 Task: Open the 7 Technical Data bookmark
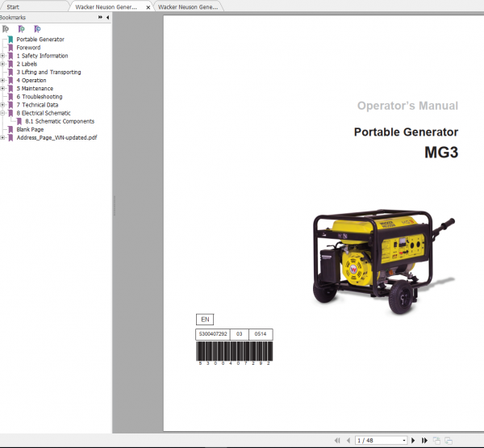(x=37, y=105)
